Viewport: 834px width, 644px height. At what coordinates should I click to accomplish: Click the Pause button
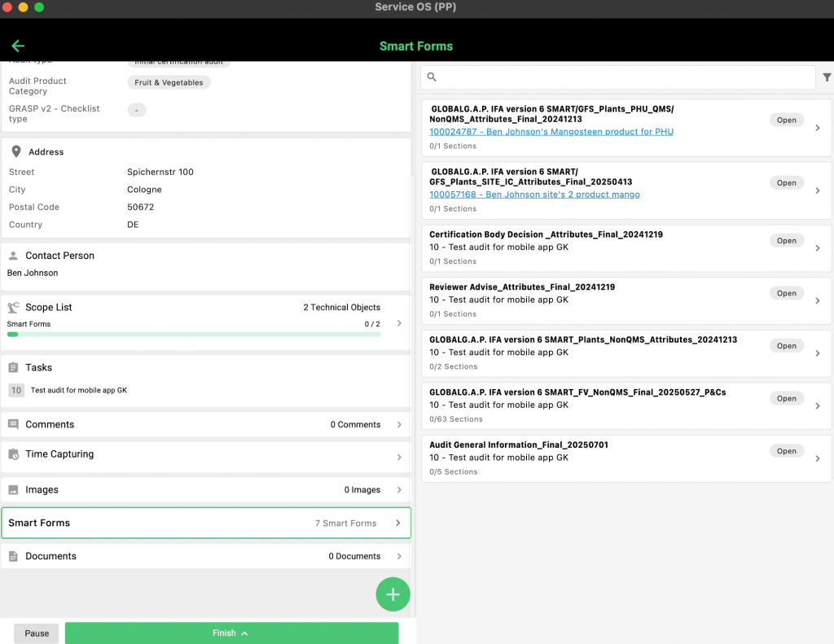click(37, 633)
